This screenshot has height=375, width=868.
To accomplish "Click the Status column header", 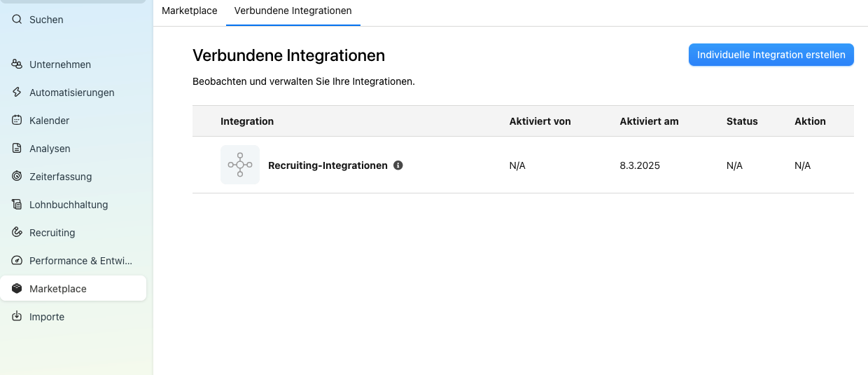I will (742, 121).
